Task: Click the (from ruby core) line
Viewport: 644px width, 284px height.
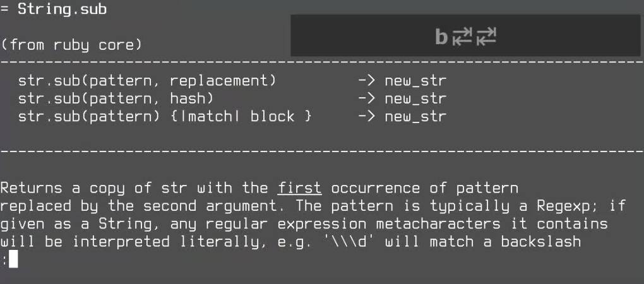Action: [x=71, y=45]
